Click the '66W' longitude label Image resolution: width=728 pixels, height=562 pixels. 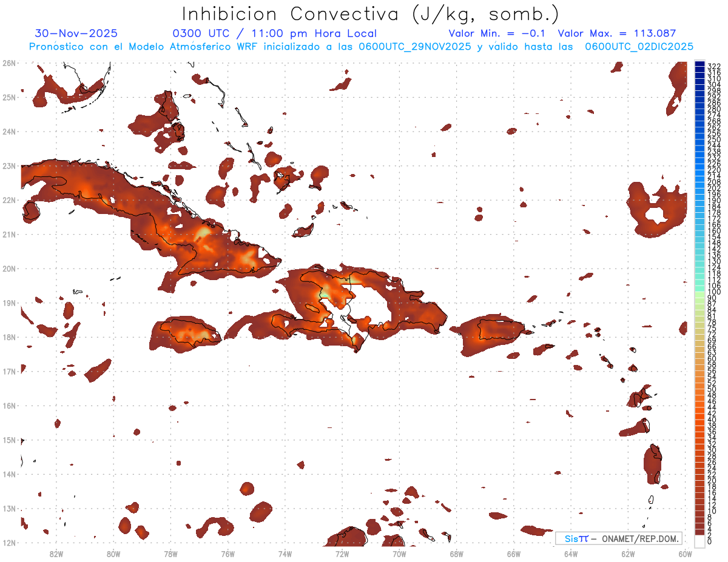tap(514, 553)
